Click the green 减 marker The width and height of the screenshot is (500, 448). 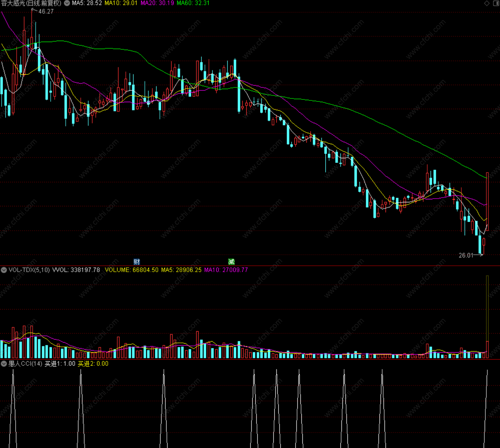[x=231, y=262]
